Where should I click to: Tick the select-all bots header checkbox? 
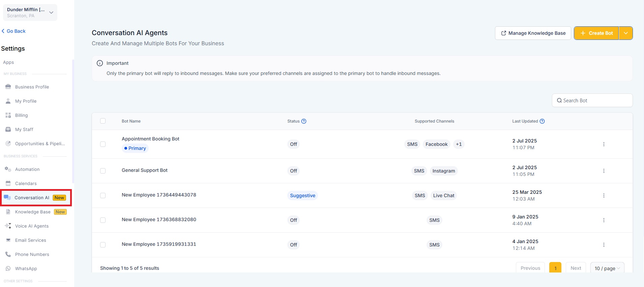[103, 121]
